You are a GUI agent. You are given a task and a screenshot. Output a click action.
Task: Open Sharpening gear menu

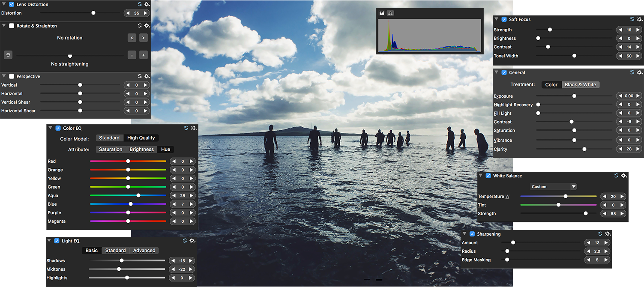pos(608,234)
